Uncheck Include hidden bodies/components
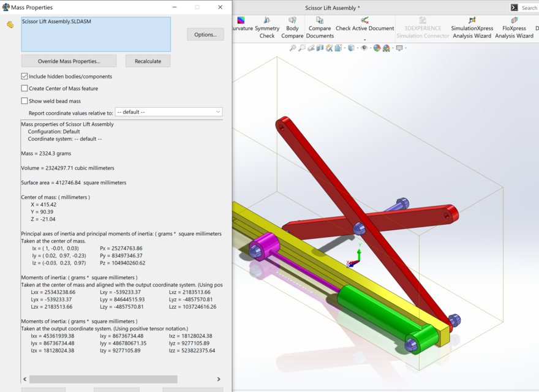 click(24, 76)
